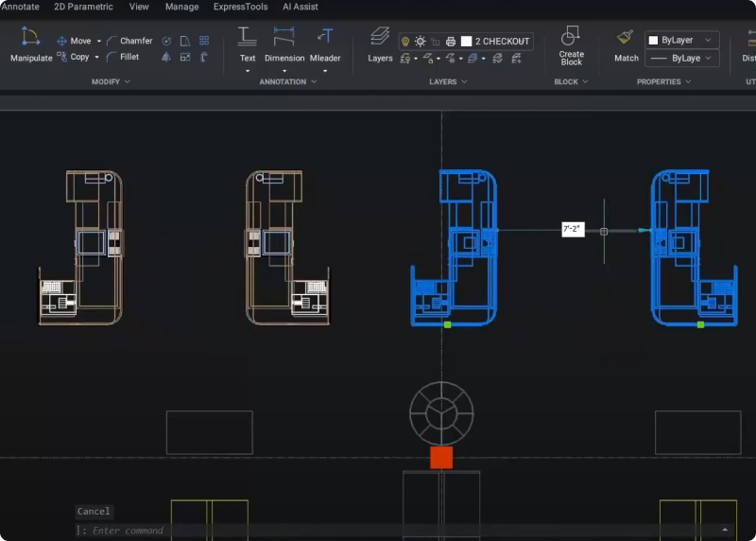The image size is (756, 541).
Task: Expand the ANNOTATION panel
Action: 288,81
